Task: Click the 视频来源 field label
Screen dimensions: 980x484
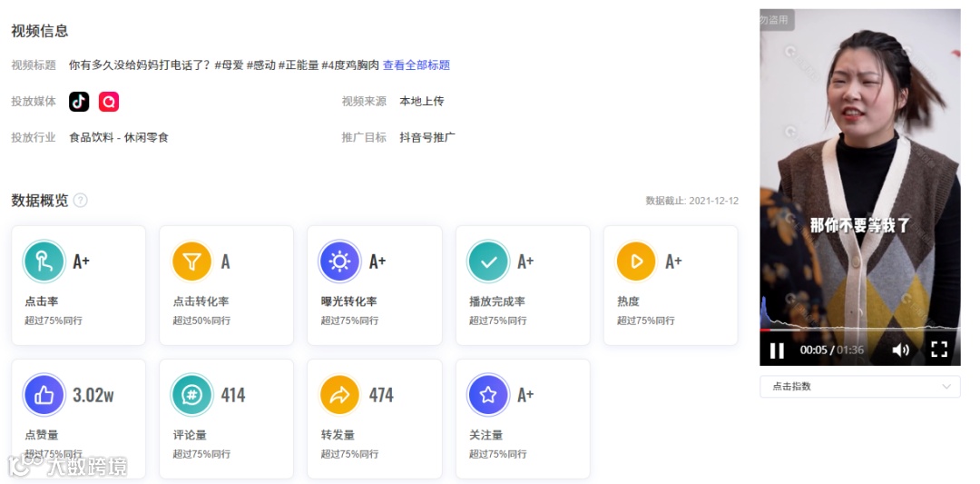Action: pos(364,102)
